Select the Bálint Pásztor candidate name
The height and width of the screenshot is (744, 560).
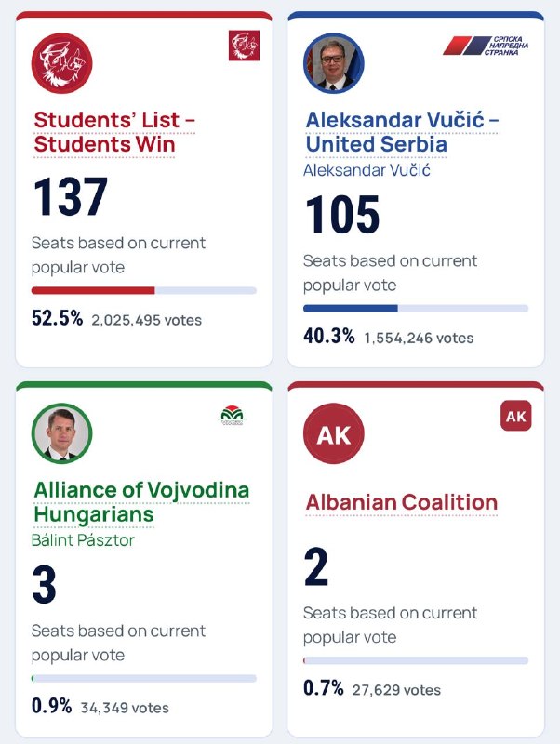[x=83, y=540]
